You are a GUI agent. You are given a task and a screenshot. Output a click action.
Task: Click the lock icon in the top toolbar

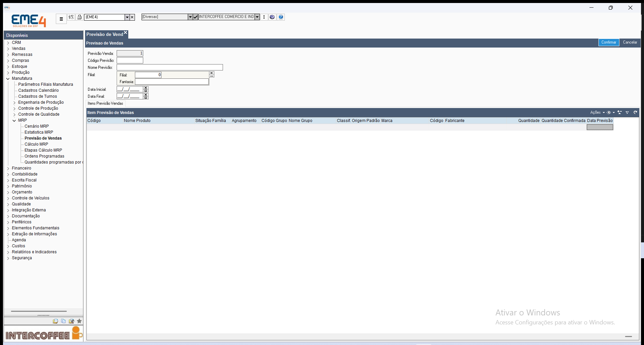tap(79, 17)
